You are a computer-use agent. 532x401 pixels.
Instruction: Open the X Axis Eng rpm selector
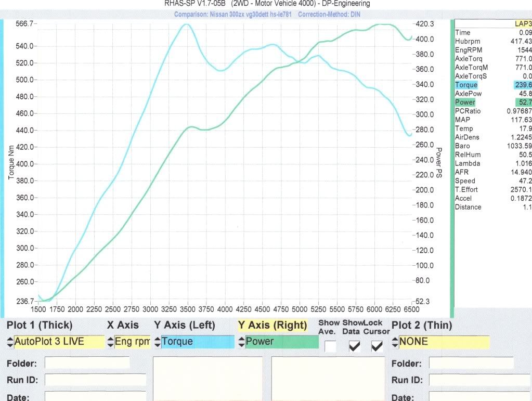pyautogui.click(x=131, y=342)
